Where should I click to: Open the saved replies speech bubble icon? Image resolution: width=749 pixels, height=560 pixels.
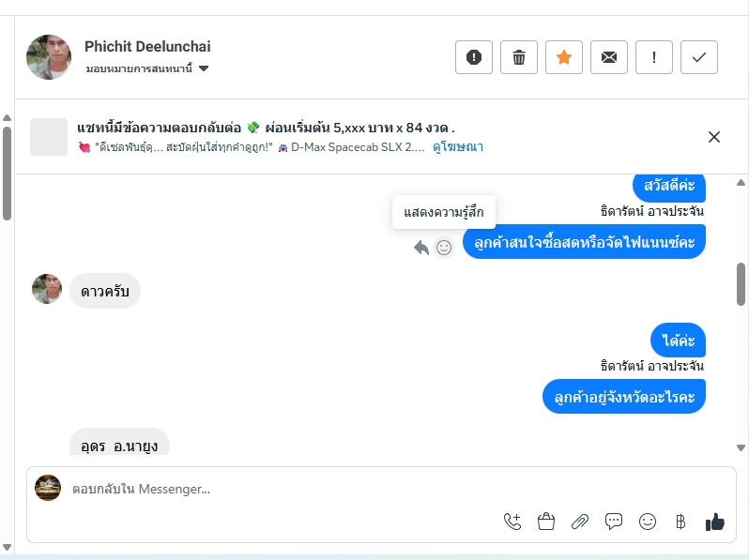[614, 522]
